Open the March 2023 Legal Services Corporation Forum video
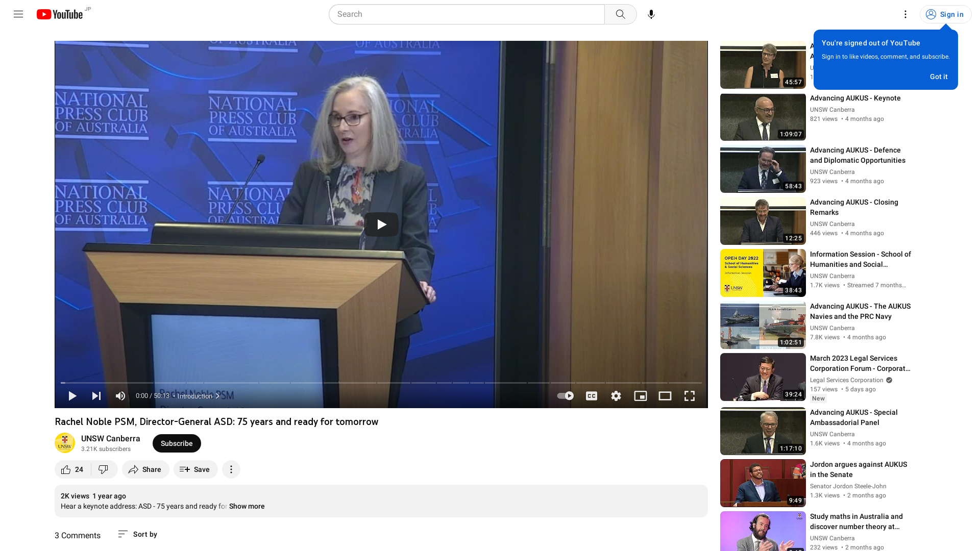This screenshot has height=551, width=980. point(860,363)
